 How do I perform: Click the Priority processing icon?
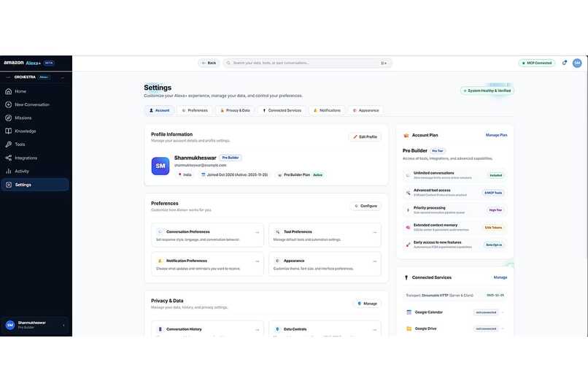tap(408, 210)
